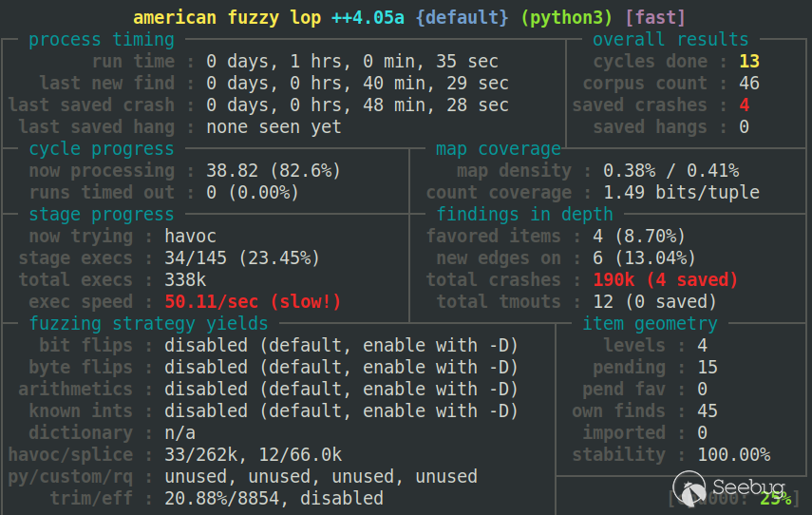812x515 pixels.
Task: Click the green CPU usage '25%' indicator
Action: point(775,499)
